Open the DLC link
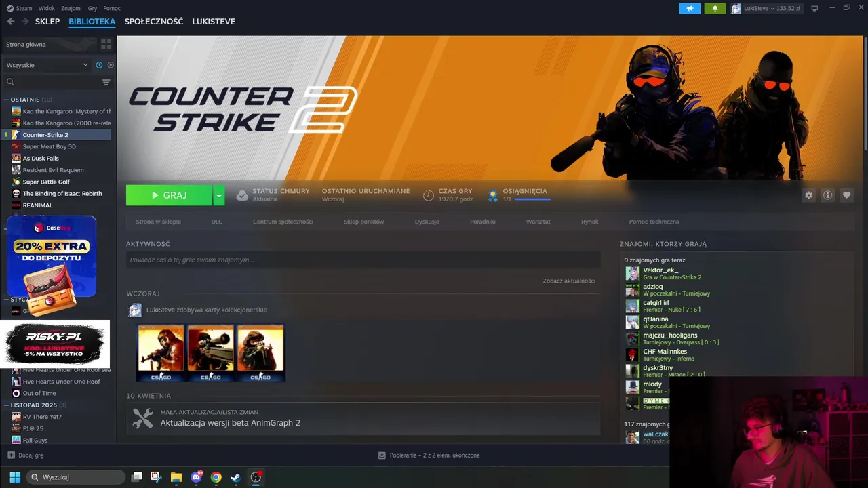The width and height of the screenshot is (868, 488). [x=217, y=222]
